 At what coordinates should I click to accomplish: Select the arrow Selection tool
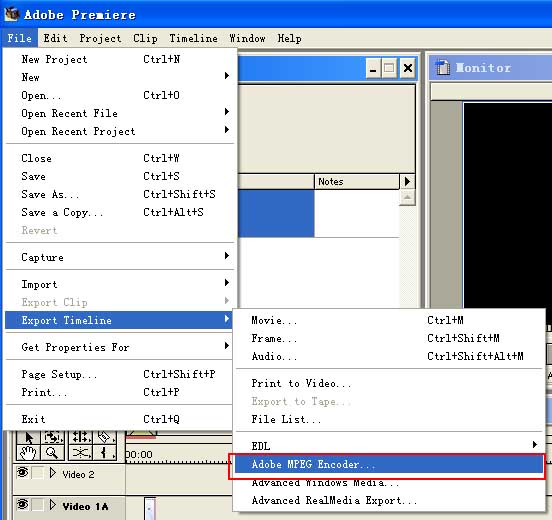point(29,438)
